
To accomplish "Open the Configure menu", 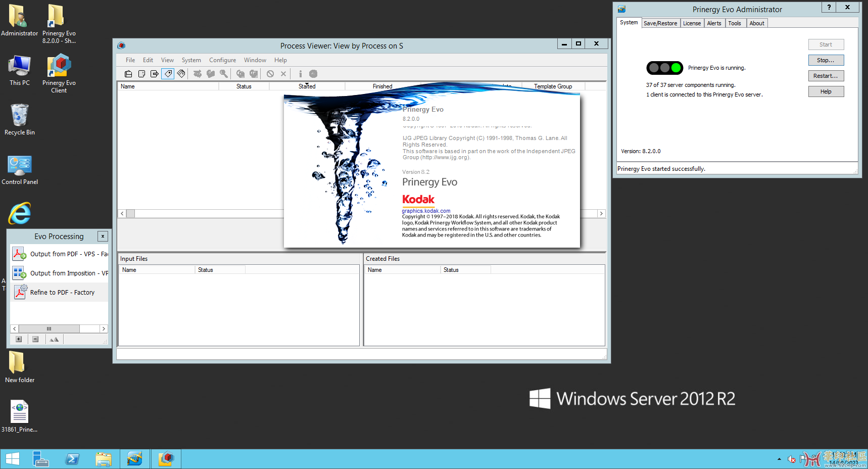I will tap(222, 60).
